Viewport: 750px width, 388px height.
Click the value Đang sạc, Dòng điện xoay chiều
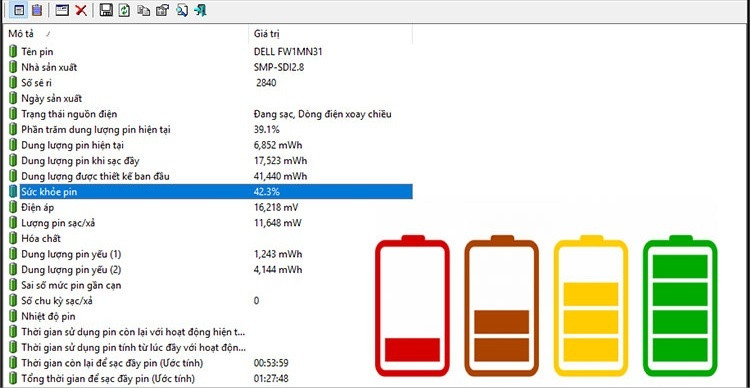point(323,114)
